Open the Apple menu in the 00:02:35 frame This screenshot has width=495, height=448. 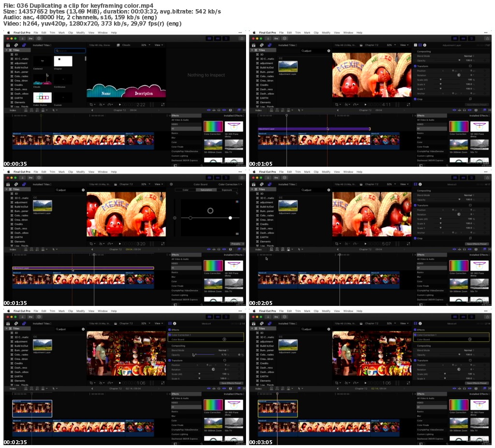coord(9,311)
